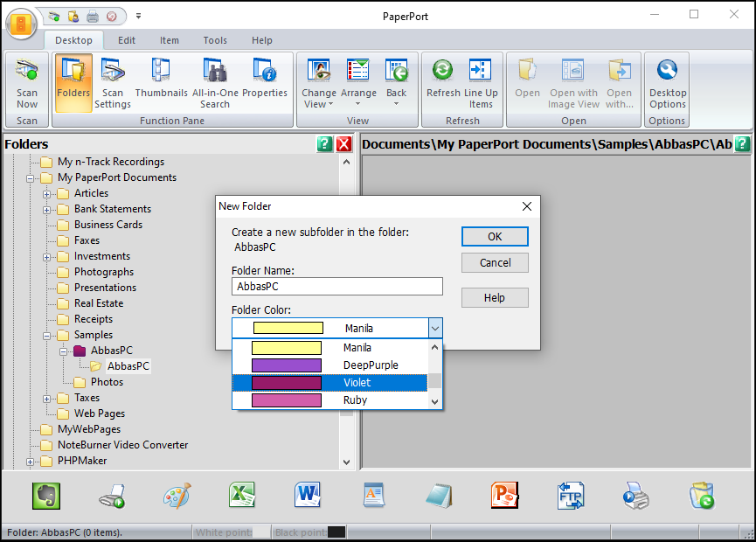Select the violet AbbasPC folder under Samples
Image resolution: width=756 pixels, height=542 pixels.
tap(111, 351)
